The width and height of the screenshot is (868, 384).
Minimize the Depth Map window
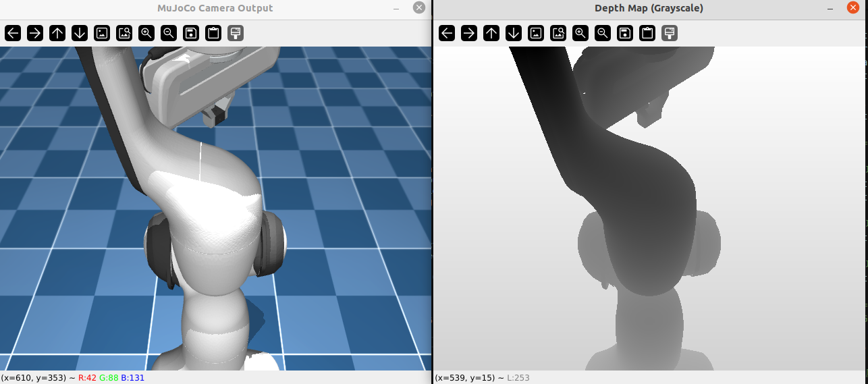point(830,8)
